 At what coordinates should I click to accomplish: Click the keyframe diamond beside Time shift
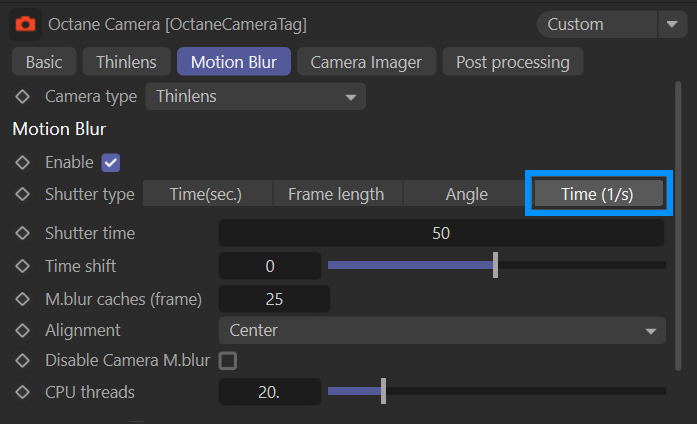coord(23,266)
